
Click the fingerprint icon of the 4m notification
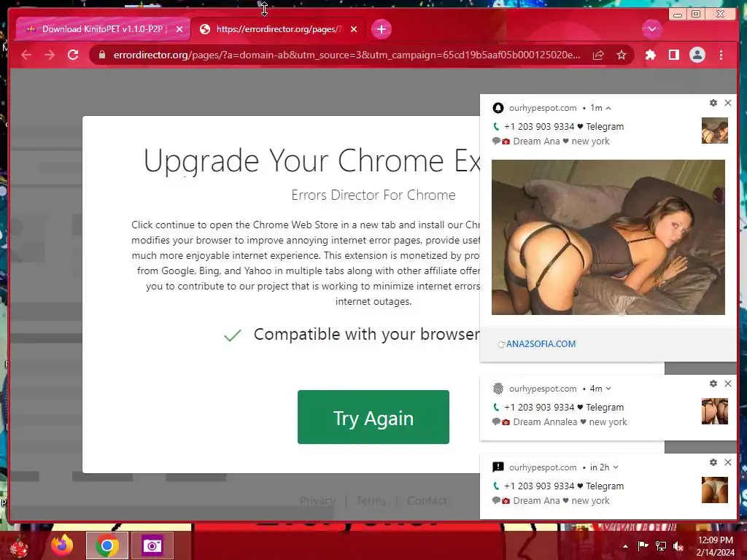[498, 389]
